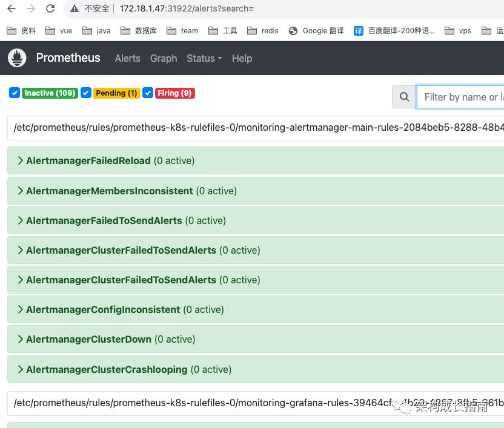Expand AlertmanagerFailedToSendAlerts alert
Image resolution: width=504 pixels, height=428 pixels.
[x=256, y=220]
